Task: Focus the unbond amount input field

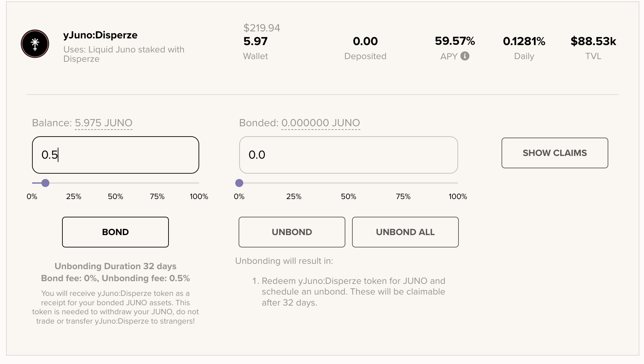Action: click(x=348, y=155)
